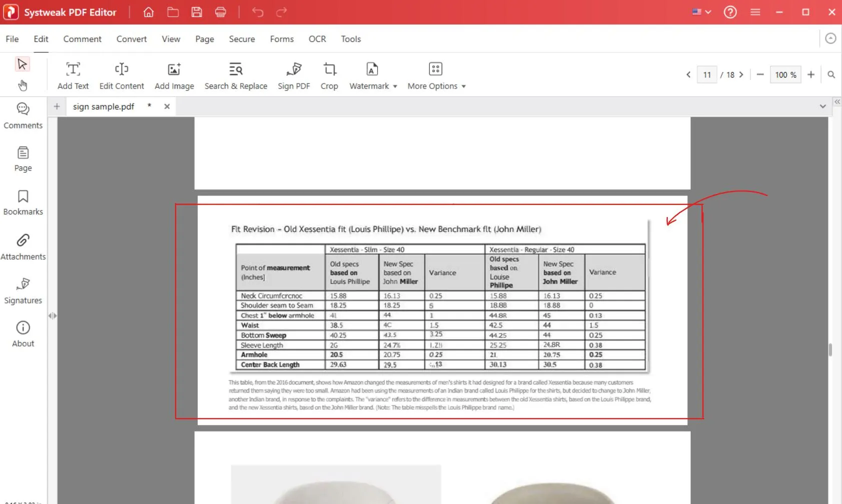
Task: Activate the Crop tool
Action: click(x=329, y=75)
